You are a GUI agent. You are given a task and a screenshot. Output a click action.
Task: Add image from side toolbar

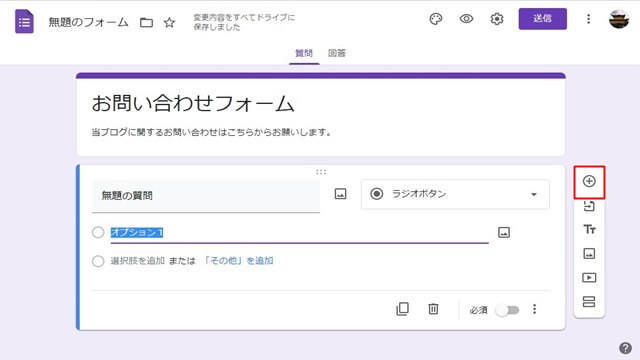pos(589,254)
